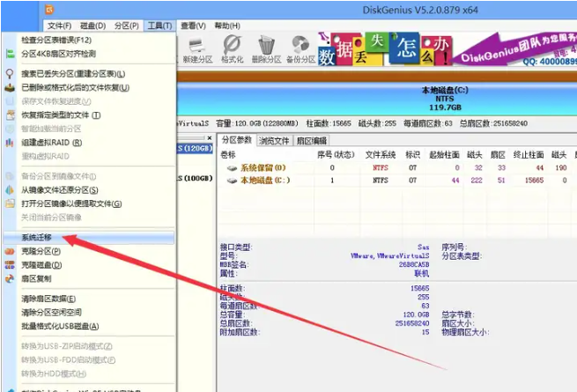Click the 工具(T) menu header

[159, 26]
